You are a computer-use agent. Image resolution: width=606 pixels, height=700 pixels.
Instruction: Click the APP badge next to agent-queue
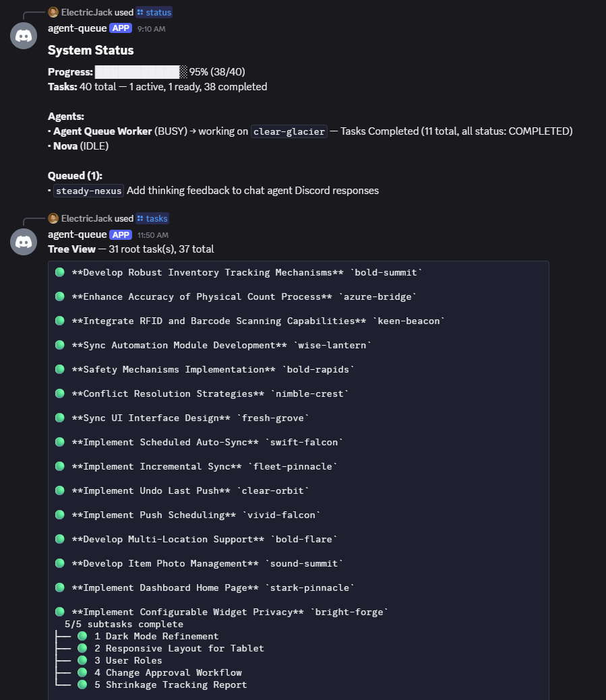point(120,28)
